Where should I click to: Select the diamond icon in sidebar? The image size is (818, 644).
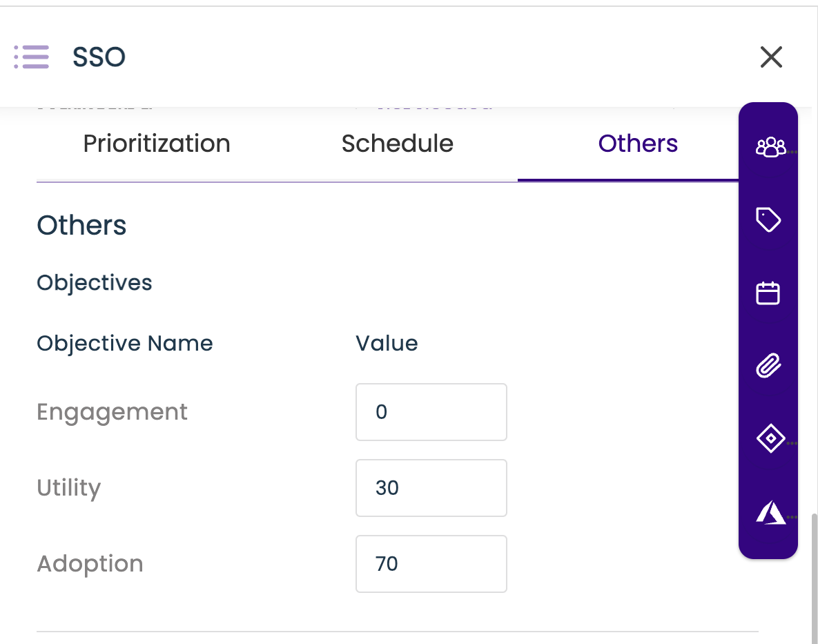click(768, 438)
